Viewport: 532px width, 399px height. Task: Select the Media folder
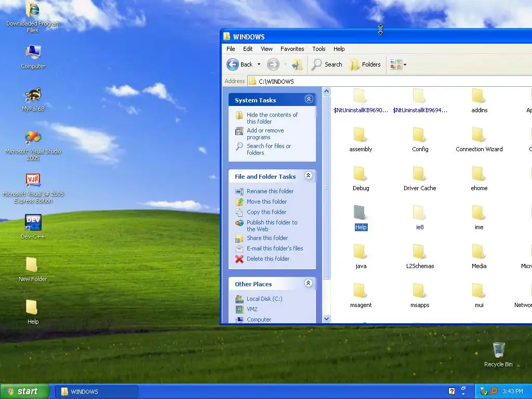479,257
